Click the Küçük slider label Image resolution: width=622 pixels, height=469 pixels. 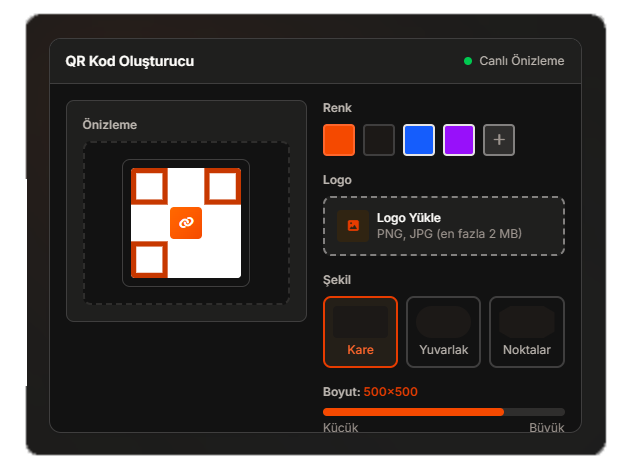pyautogui.click(x=340, y=428)
